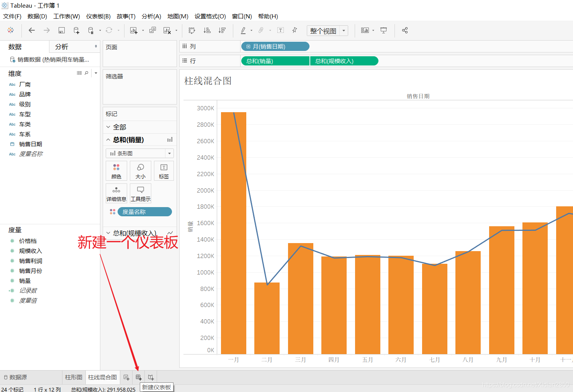The height and width of the screenshot is (392, 573).
Task: Select the 销售日期 dimension field
Action: click(31, 144)
